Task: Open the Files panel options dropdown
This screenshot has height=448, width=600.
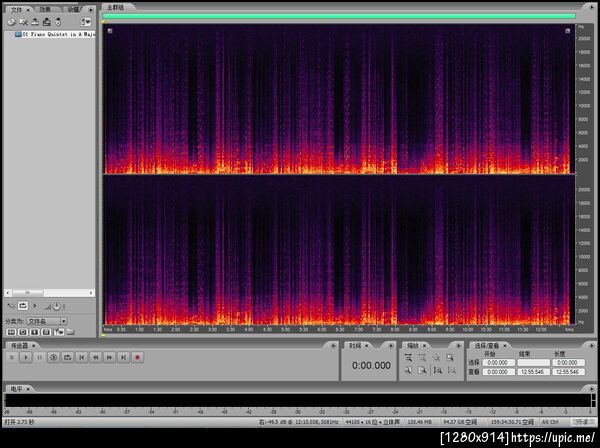Action: point(92,9)
